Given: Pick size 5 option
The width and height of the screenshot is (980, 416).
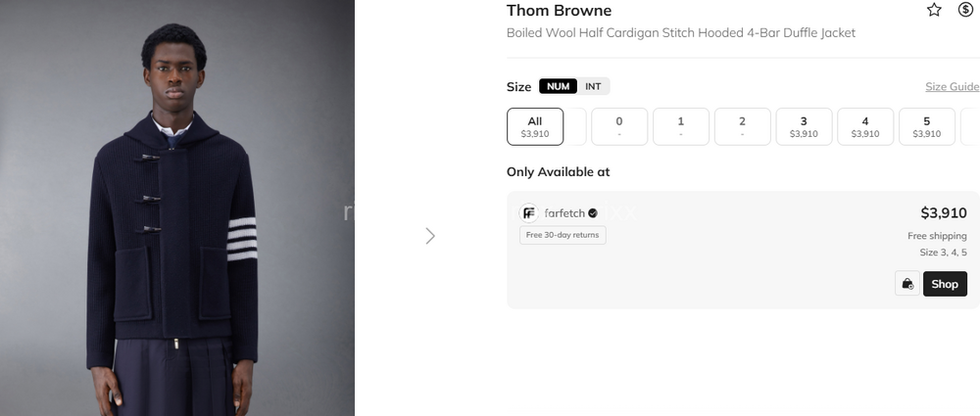Looking at the screenshot, I should tap(926, 126).
